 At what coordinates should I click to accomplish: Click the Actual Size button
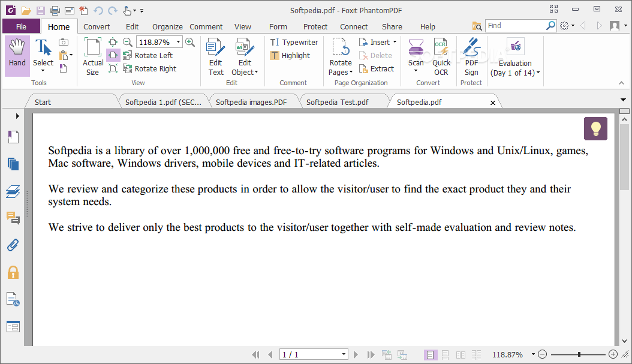[x=93, y=56]
